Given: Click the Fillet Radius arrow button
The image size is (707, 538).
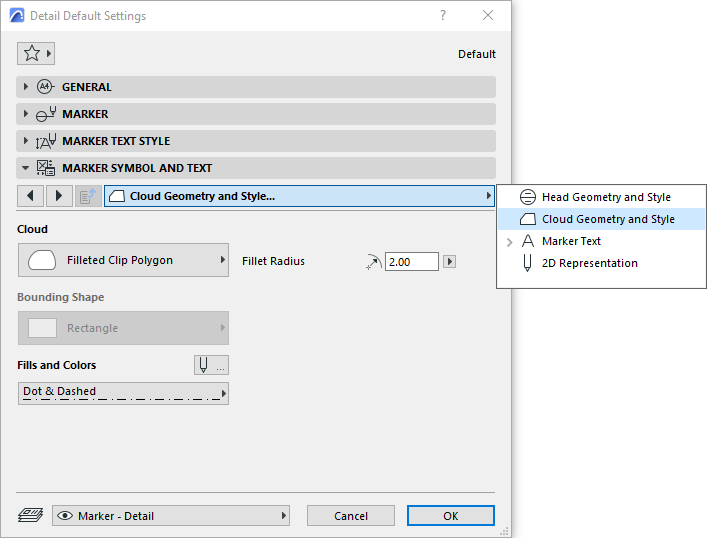Looking at the screenshot, I should point(449,262).
